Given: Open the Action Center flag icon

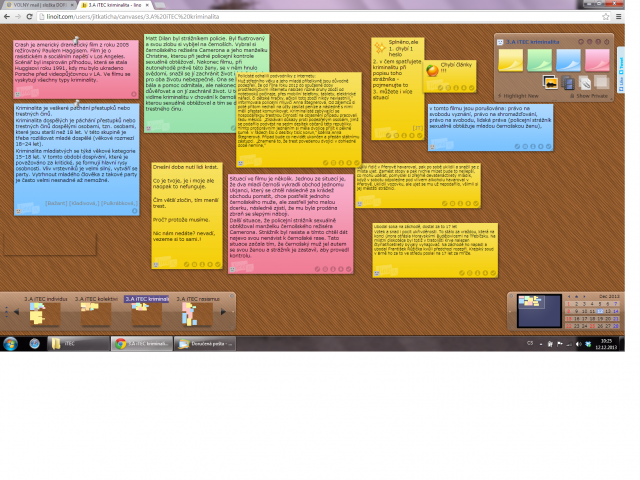Looking at the screenshot, I should click(x=560, y=344).
